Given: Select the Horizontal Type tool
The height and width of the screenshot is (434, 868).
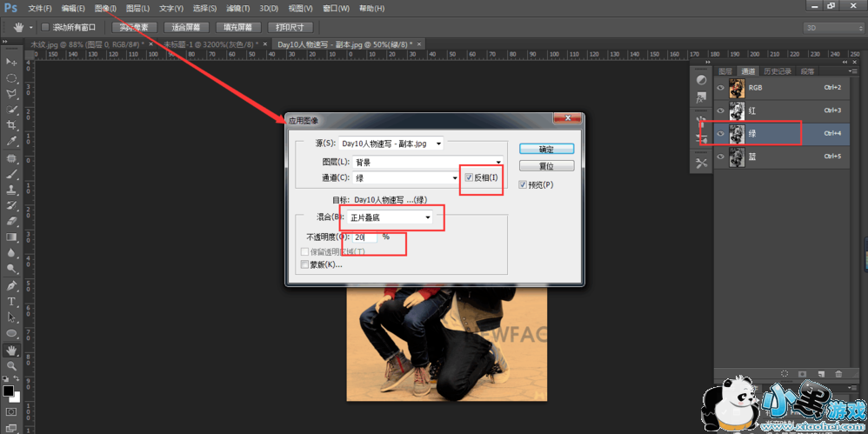Looking at the screenshot, I should (x=11, y=302).
